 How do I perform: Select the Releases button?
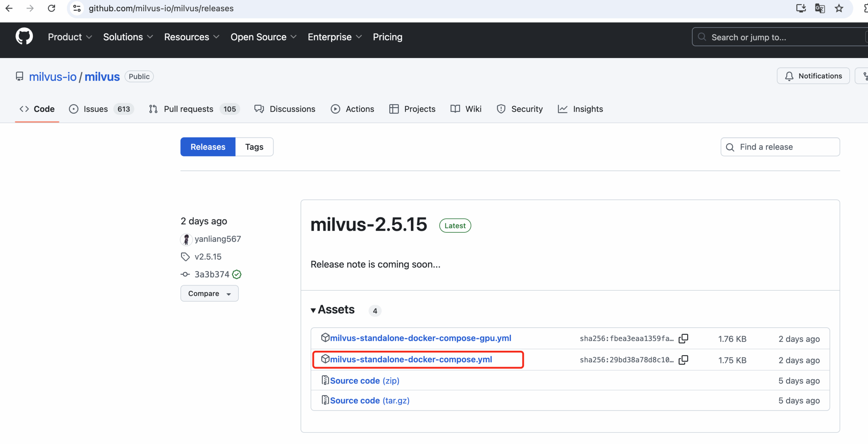click(208, 147)
